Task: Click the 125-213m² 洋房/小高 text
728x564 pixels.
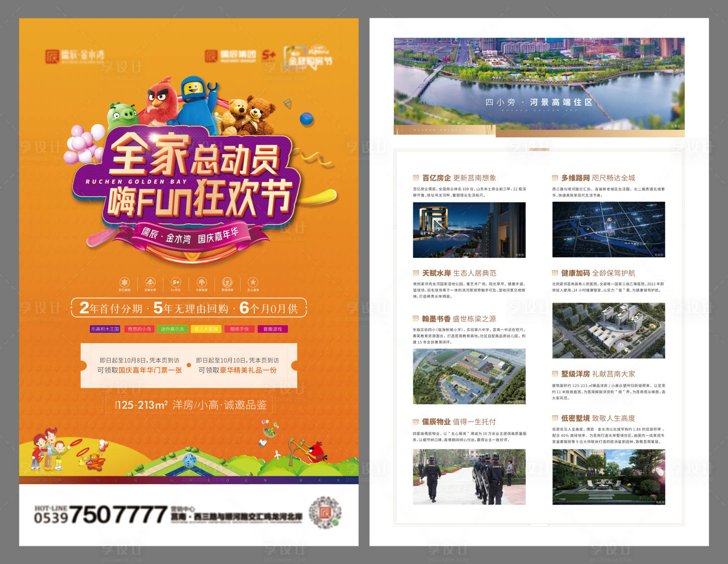Action: 168,405
